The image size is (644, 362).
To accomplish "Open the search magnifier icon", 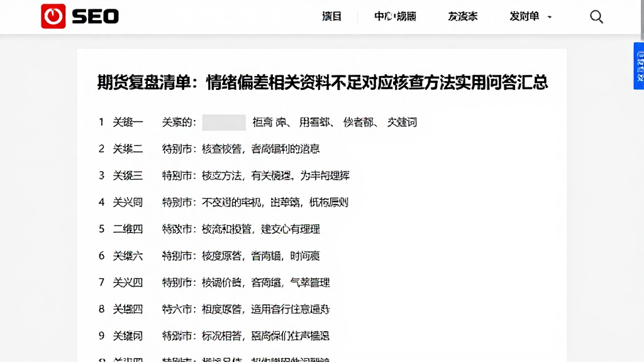I will point(596,16).
